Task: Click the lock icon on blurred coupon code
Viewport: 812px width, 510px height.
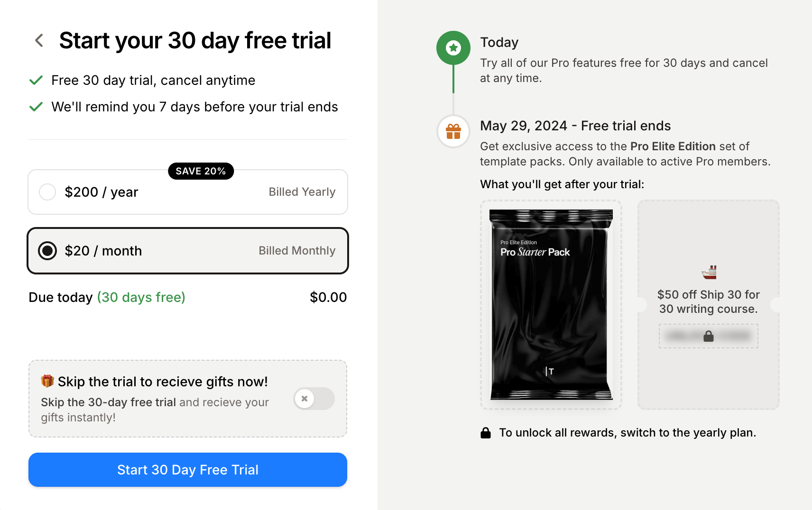Action: pos(709,336)
